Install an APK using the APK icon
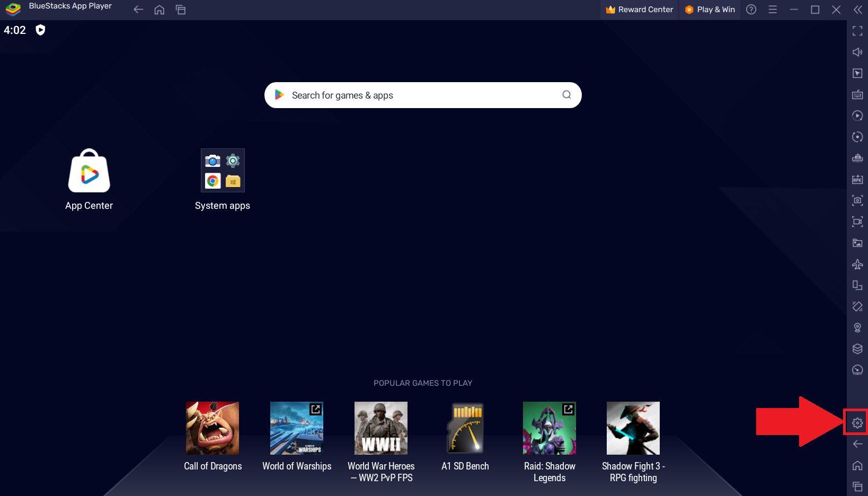The height and width of the screenshot is (496, 868). 857,179
